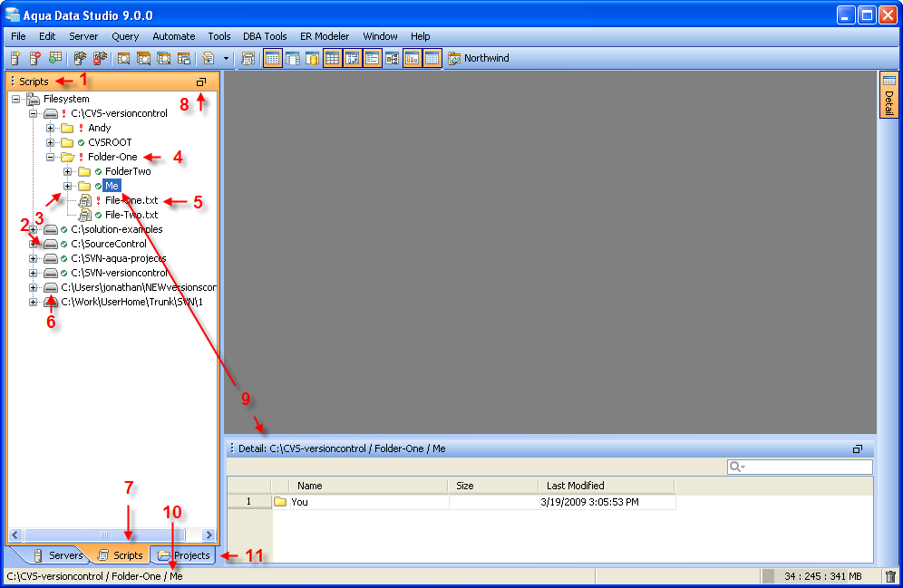Expand the CVSROOT folder
The height and width of the screenshot is (588, 903).
click(x=50, y=142)
